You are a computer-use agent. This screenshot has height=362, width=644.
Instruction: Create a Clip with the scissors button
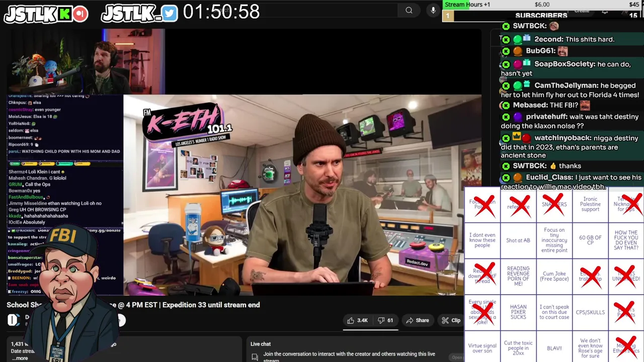[451, 320]
